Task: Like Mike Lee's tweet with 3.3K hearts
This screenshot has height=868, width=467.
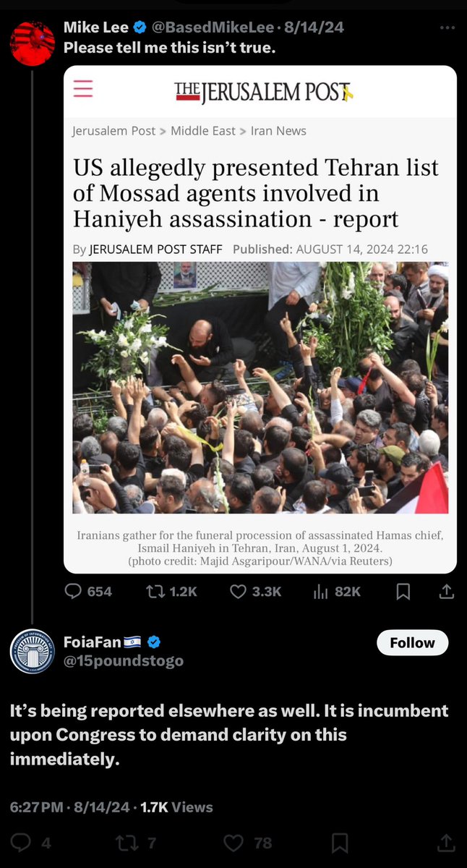Action: pyautogui.click(x=255, y=591)
